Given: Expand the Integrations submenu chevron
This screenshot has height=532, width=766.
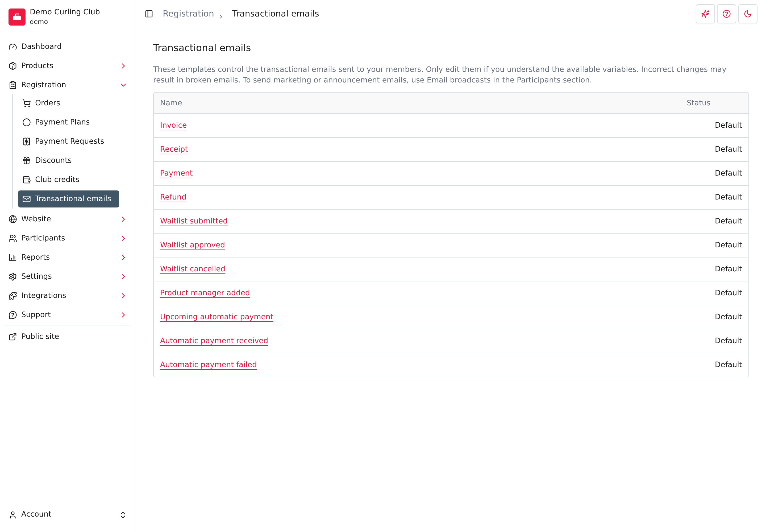Looking at the screenshot, I should (123, 296).
